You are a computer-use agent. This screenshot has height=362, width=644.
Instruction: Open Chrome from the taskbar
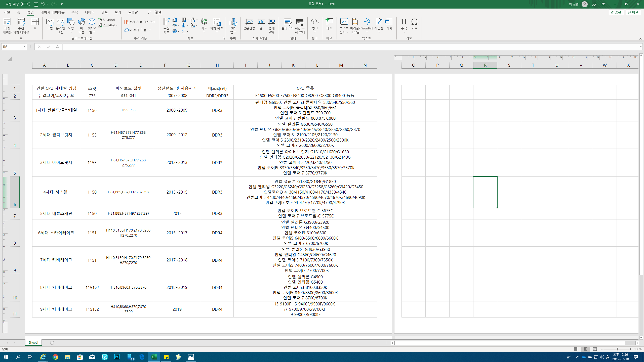point(55,357)
